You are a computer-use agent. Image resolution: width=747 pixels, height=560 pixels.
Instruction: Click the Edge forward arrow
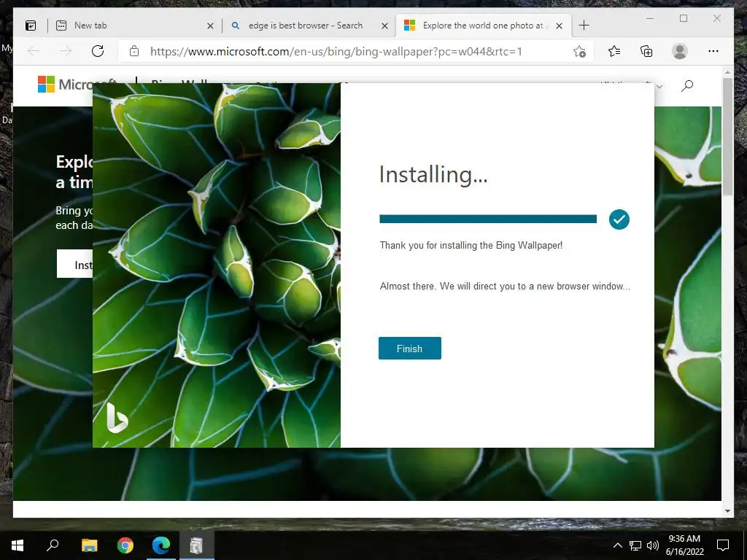click(66, 51)
